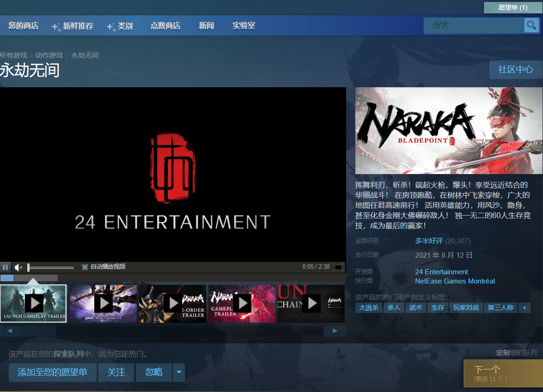
Task: Expand the 类别 category menu
Action: click(x=120, y=26)
